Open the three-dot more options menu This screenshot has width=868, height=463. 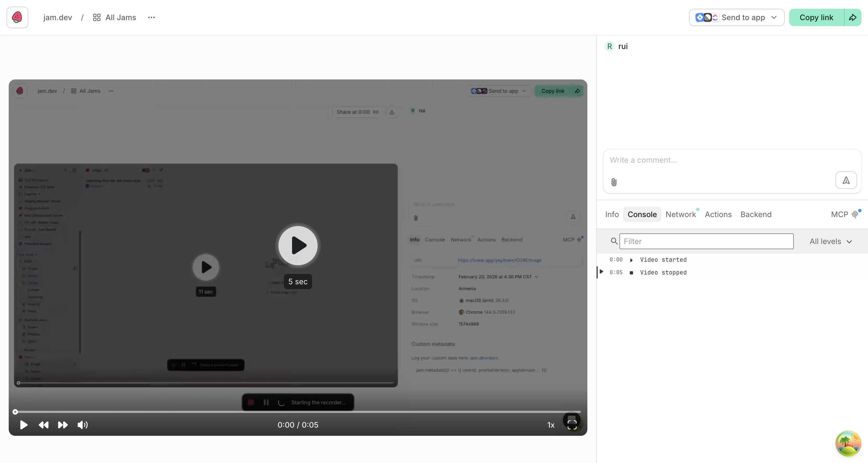click(x=151, y=17)
